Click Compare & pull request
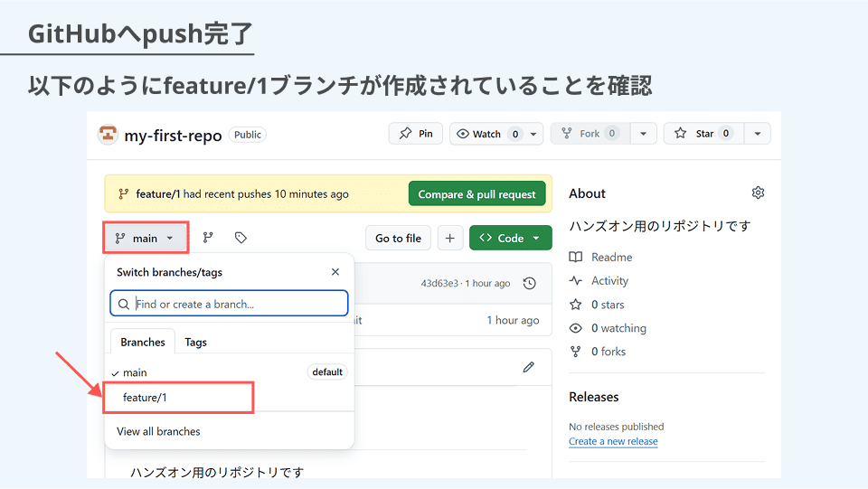The width and height of the screenshot is (868, 489). coord(476,194)
